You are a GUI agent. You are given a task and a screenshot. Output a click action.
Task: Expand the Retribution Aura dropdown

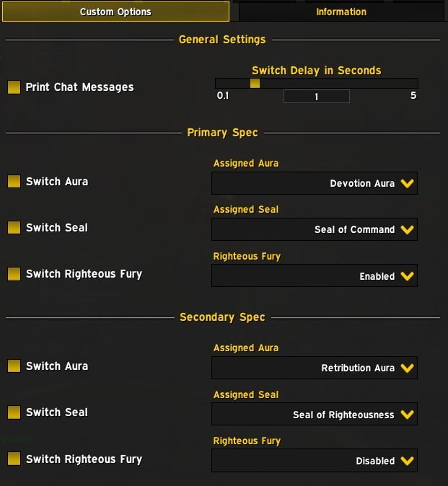pyautogui.click(x=407, y=368)
